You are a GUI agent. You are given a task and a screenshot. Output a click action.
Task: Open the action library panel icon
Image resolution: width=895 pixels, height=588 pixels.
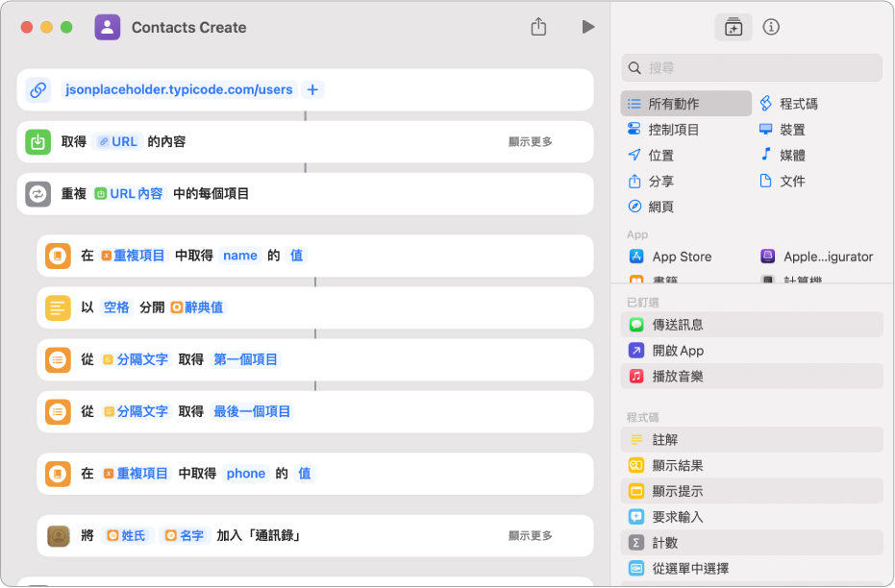pyautogui.click(x=733, y=27)
